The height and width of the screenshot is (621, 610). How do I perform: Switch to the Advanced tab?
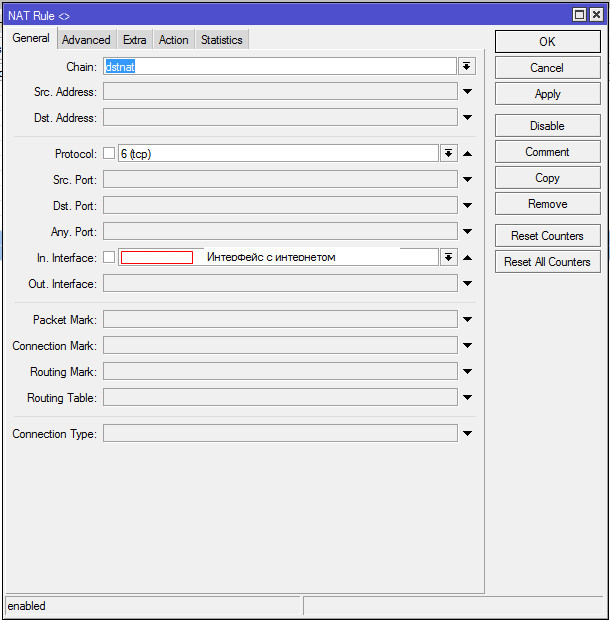click(x=86, y=40)
